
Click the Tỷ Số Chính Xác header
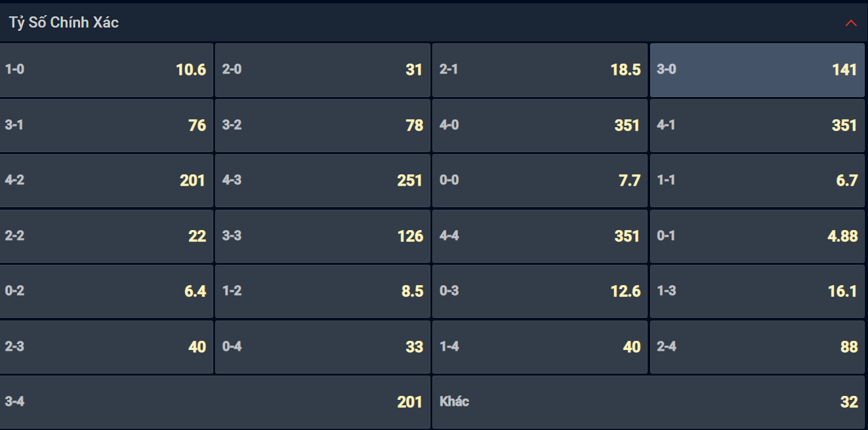tap(434, 23)
